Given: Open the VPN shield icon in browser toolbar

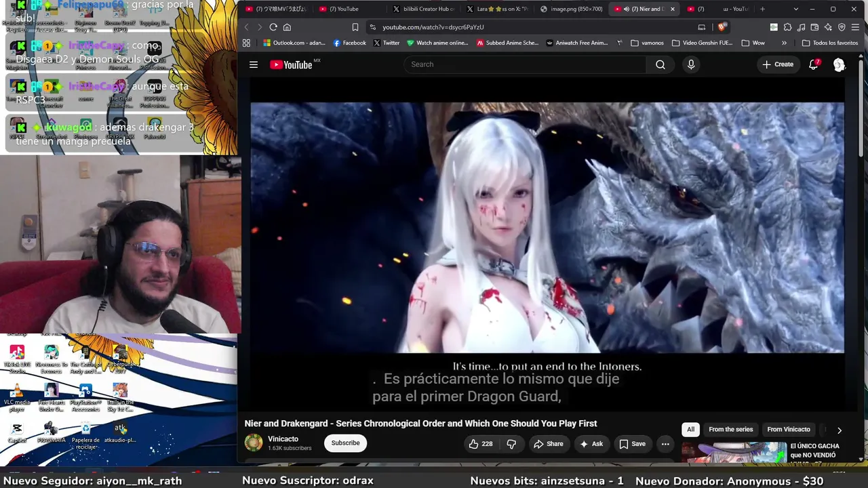Looking at the screenshot, I should pyautogui.click(x=842, y=27).
